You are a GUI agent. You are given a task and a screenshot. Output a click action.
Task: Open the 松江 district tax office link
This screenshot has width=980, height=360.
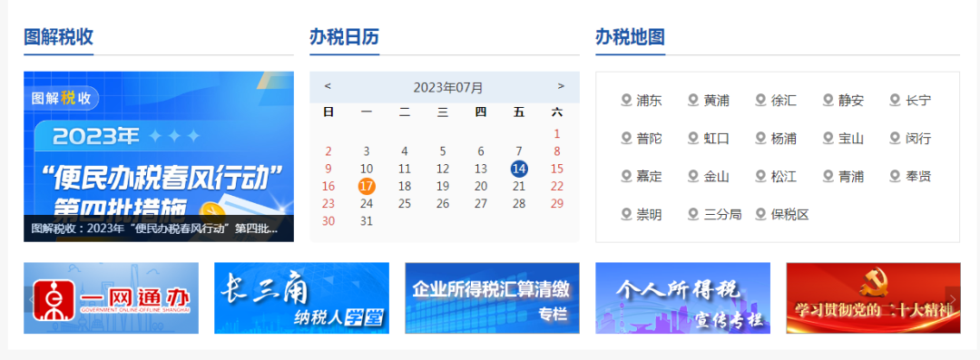point(784,176)
